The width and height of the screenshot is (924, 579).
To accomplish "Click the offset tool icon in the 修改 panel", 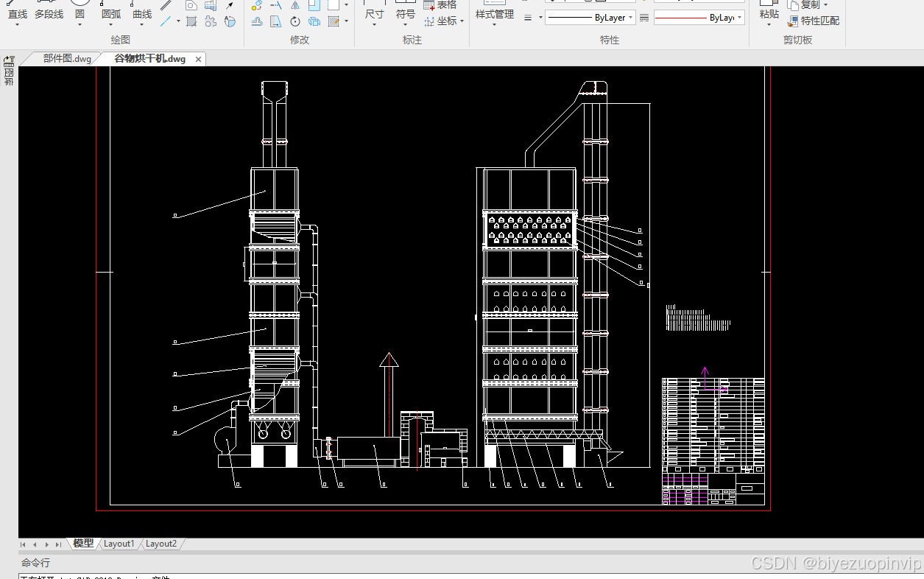I will (x=257, y=21).
